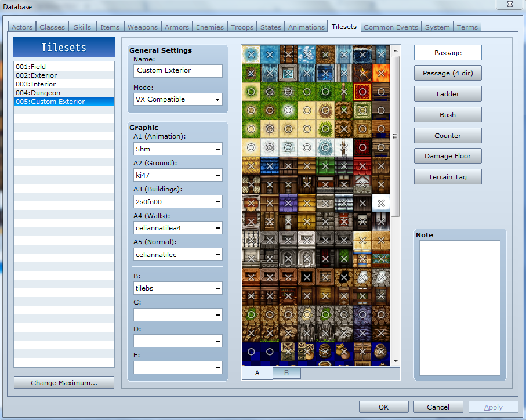526x420 pixels.
Task: Go to the States tab
Action: pyautogui.click(x=271, y=27)
